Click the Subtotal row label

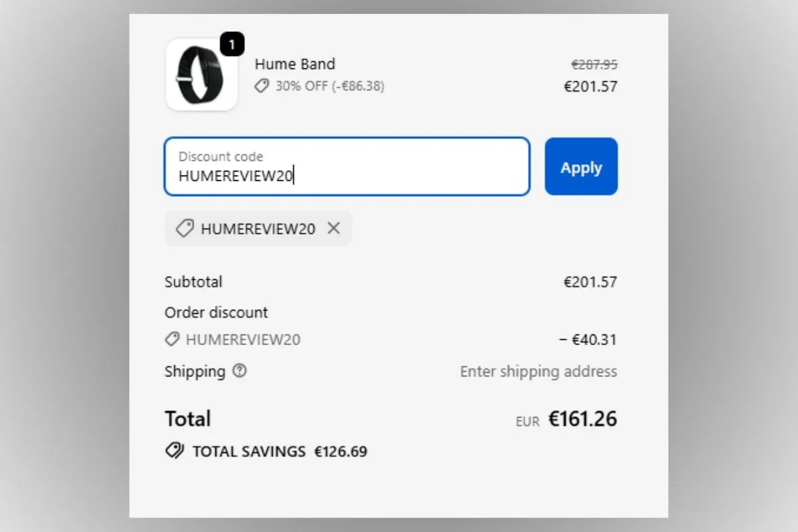(193, 281)
